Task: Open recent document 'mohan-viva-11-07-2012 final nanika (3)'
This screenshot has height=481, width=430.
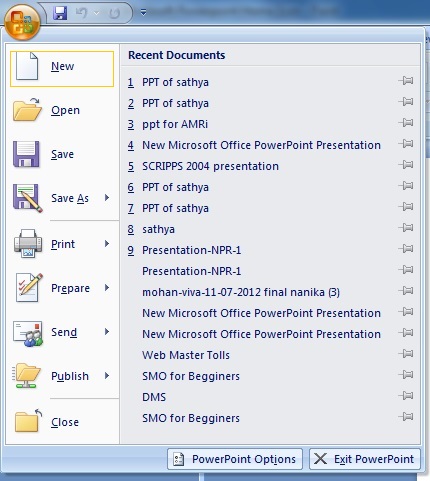Action: tap(241, 292)
